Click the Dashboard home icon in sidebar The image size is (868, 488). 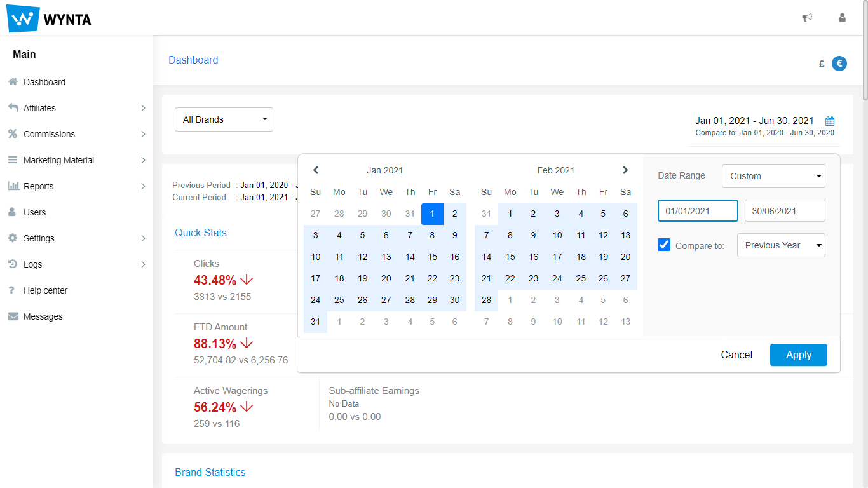13,82
